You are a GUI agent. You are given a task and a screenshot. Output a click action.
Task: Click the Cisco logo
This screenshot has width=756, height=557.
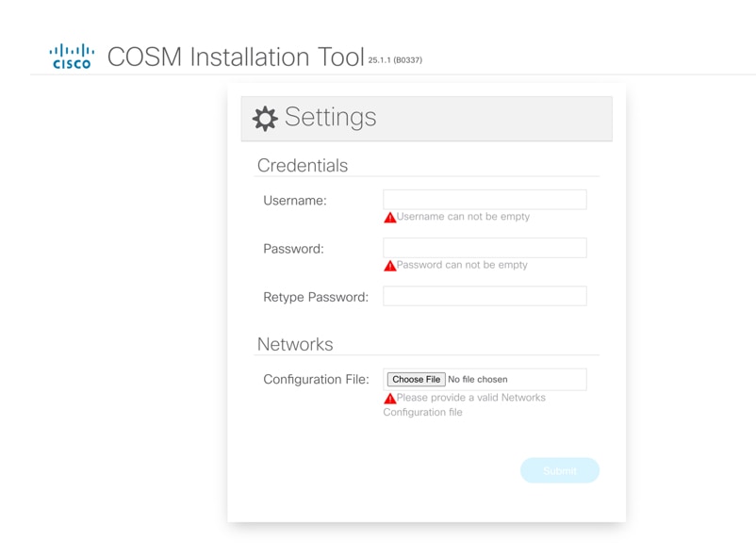coord(72,57)
